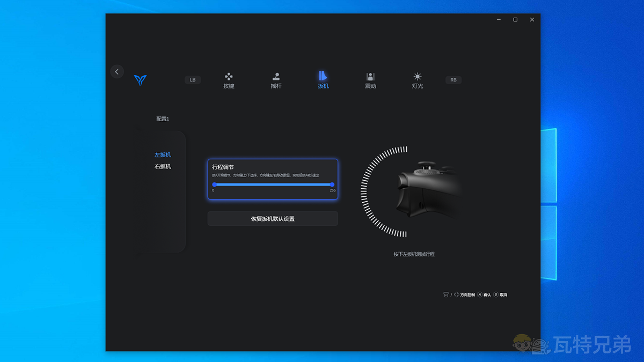The width and height of the screenshot is (644, 362).
Task: Switch to the 摇杆 (joystick) tab
Action: tap(276, 80)
